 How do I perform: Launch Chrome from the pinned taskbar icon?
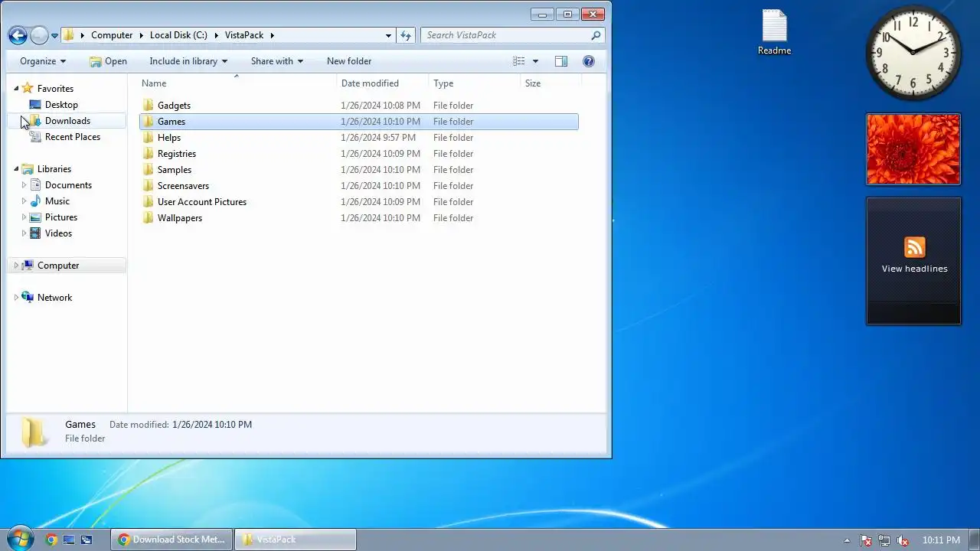(51, 540)
